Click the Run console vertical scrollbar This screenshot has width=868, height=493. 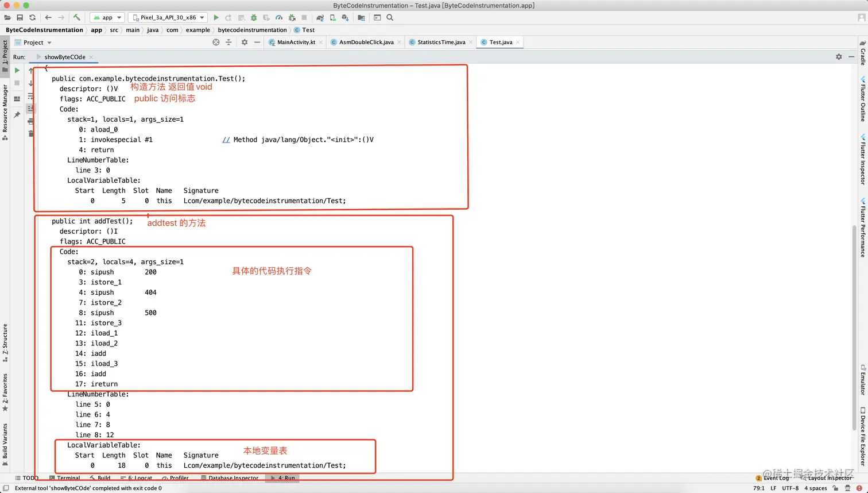[854, 328]
